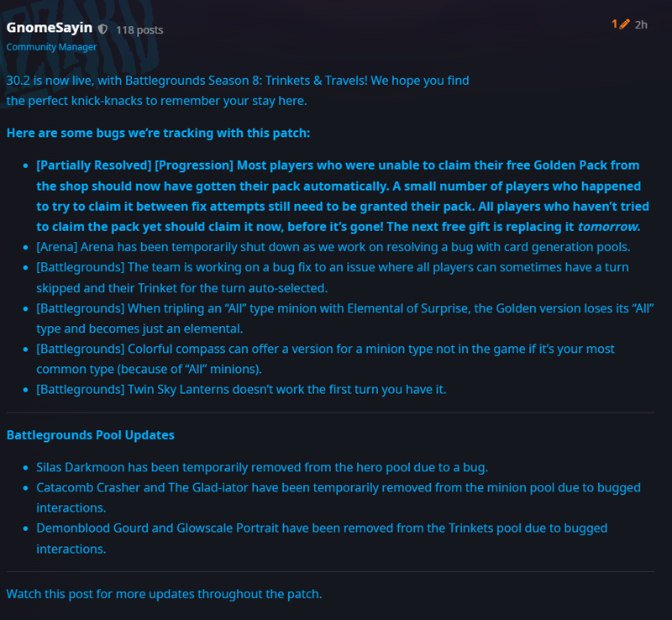Select the Community Manager title
This screenshot has width=672, height=620.
coord(51,47)
